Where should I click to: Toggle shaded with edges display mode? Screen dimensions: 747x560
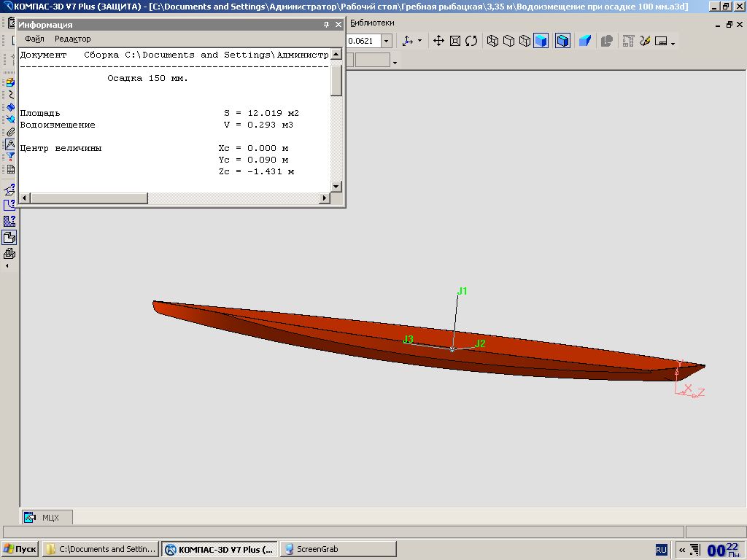tap(562, 41)
